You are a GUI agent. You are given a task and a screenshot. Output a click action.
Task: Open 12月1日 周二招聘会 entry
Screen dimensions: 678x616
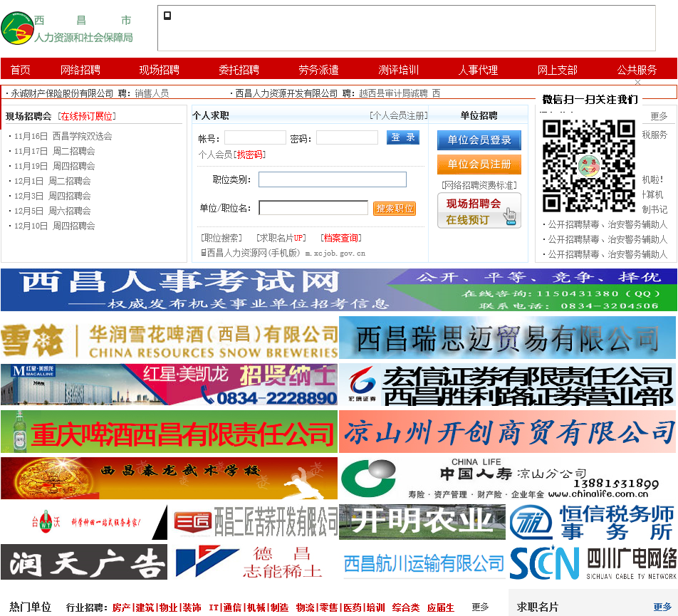click(52, 181)
